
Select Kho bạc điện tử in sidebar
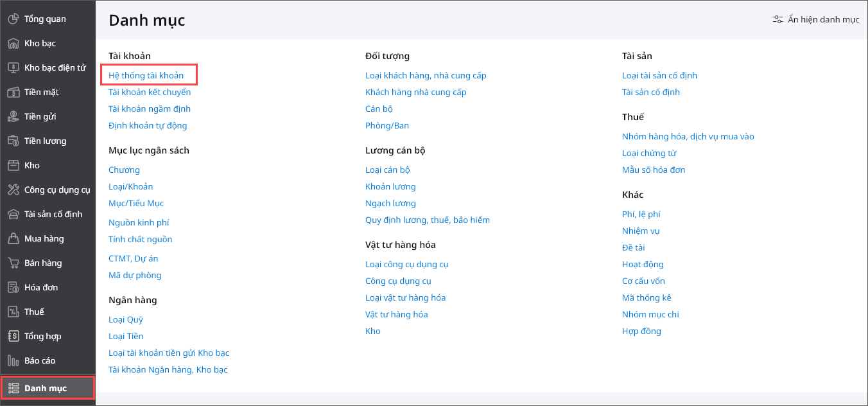coord(55,67)
